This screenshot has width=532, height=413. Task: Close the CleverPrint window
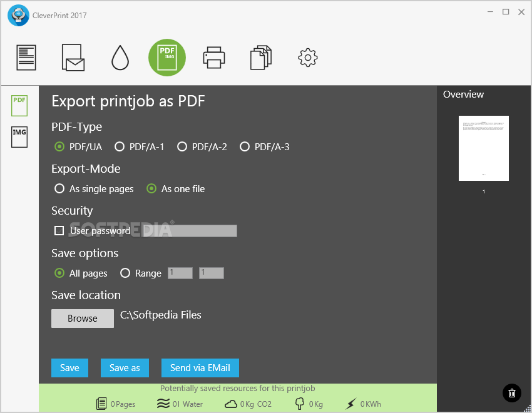click(x=521, y=12)
